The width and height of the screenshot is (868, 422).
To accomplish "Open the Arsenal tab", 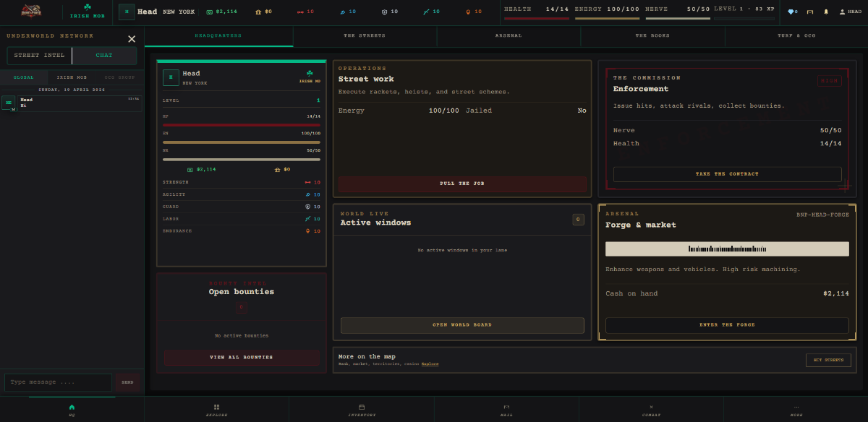I will (x=509, y=35).
